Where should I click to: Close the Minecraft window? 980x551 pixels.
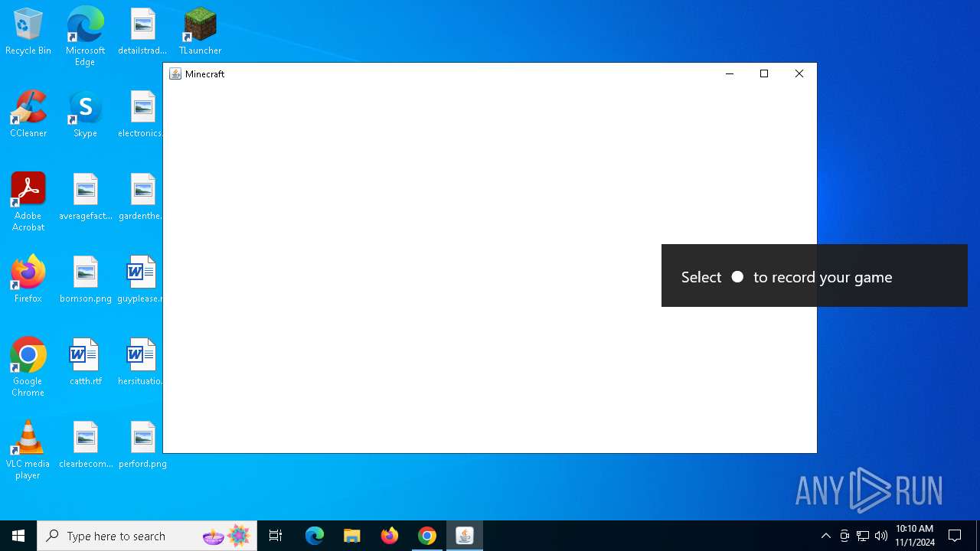pos(799,74)
